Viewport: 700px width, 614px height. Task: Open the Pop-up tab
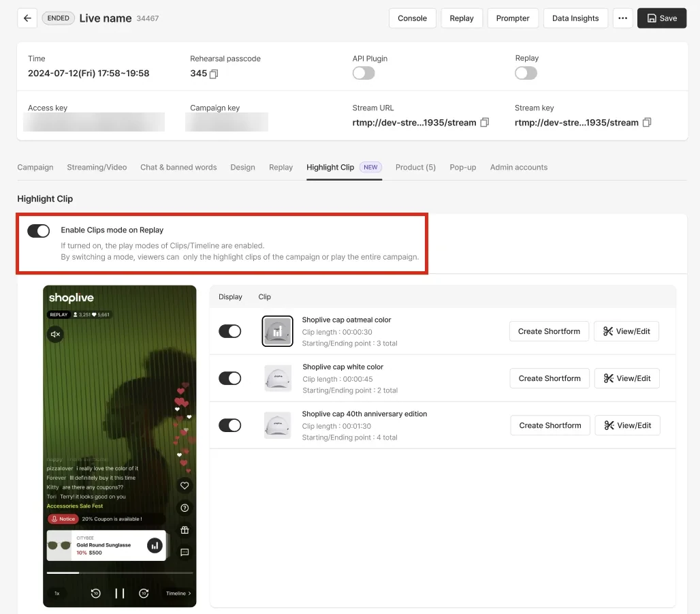click(463, 167)
